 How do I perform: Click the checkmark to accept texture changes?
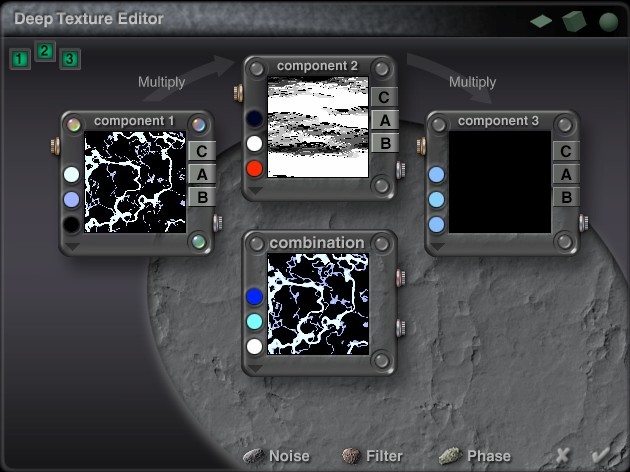click(601, 456)
